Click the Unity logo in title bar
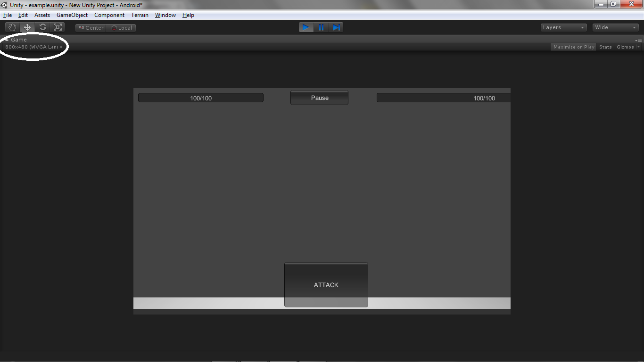 click(x=4, y=5)
